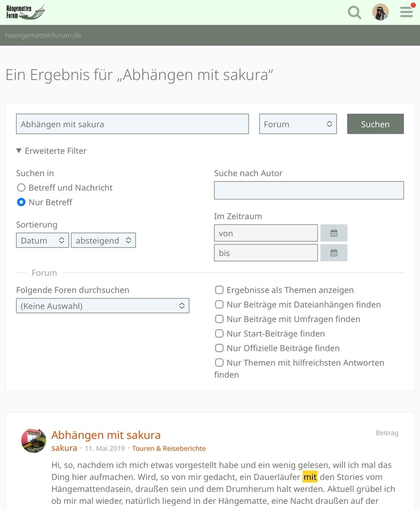
Task: Click the Hängematten Forum logo
Action: click(26, 12)
